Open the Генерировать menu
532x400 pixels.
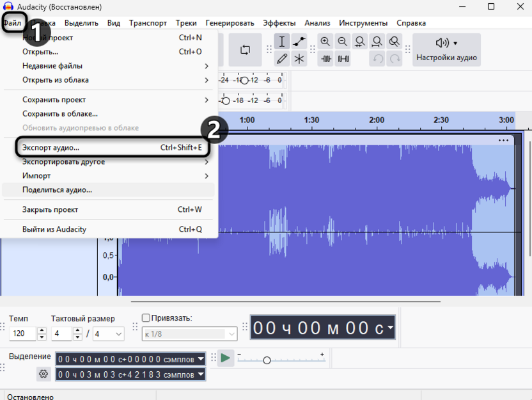point(230,23)
